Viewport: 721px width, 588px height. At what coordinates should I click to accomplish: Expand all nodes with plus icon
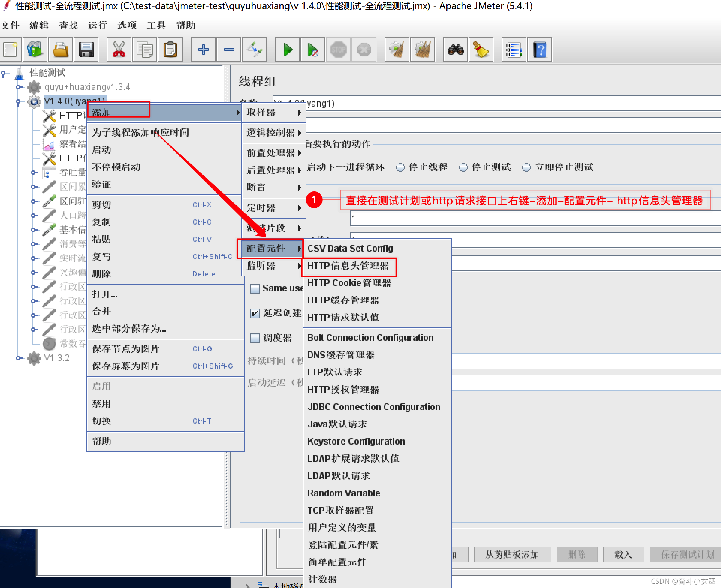[x=203, y=49]
